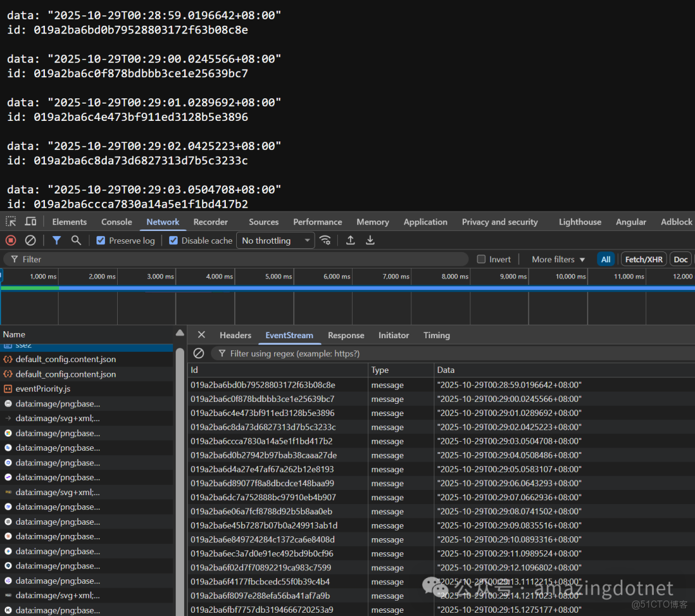This screenshot has width=695, height=616.
Task: Turn off Disable cache
Action: tap(173, 240)
